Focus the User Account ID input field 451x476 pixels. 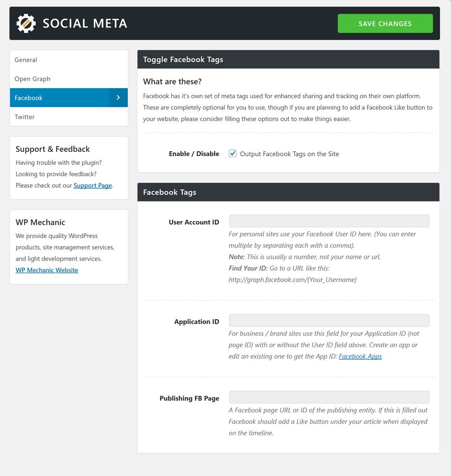(x=329, y=221)
